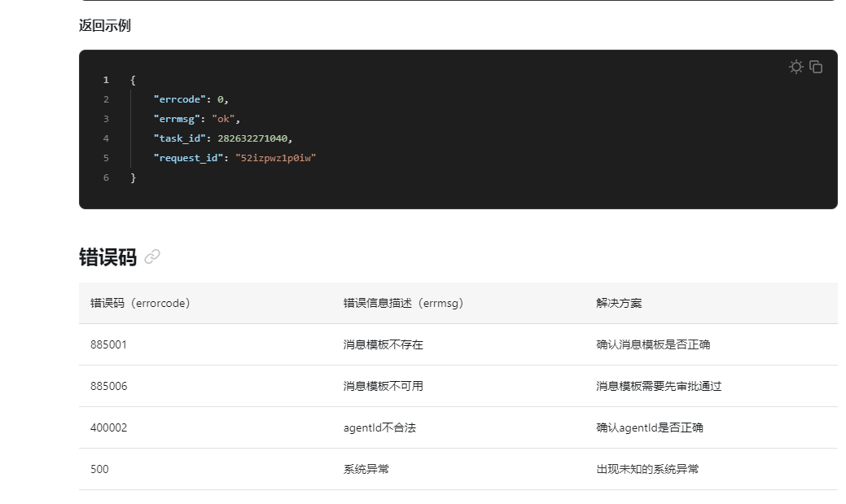Click the agentId不合法 description cell

(379, 427)
